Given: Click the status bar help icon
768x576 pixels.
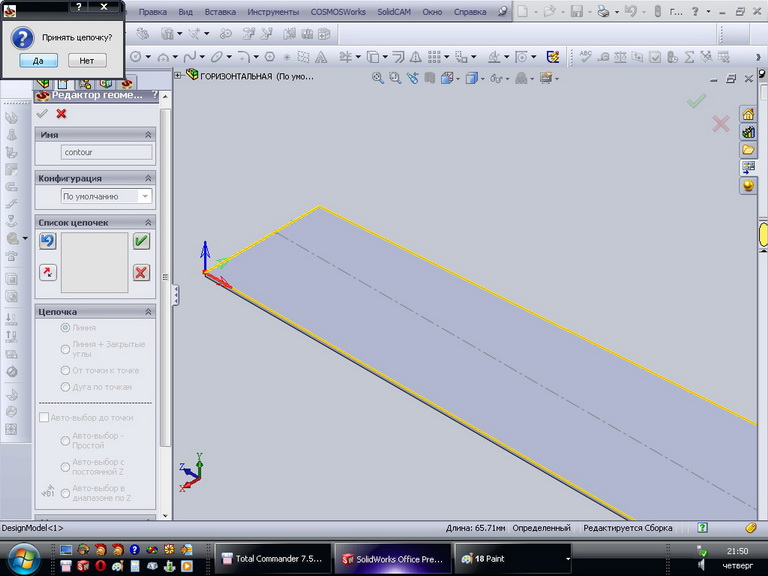Looking at the screenshot, I should [702, 528].
